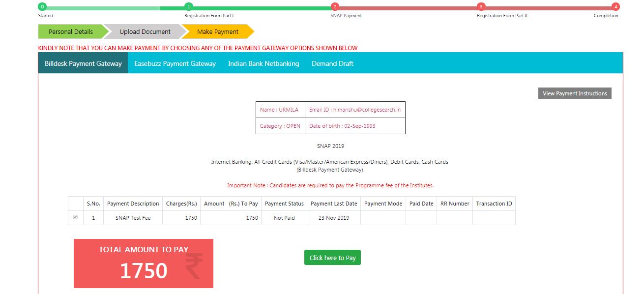644x294 pixels.
Task: Switch to Easebuzz Payment Gateway tab
Action: click(175, 63)
